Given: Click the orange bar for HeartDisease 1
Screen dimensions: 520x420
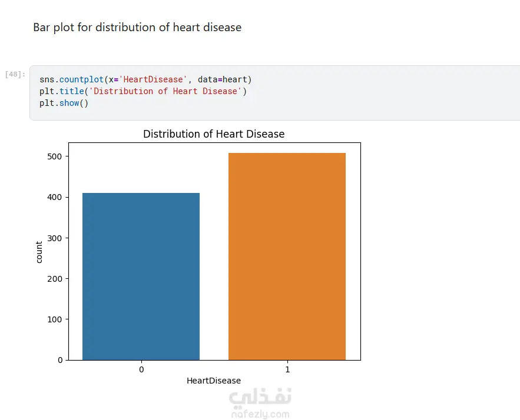Looking at the screenshot, I should tap(287, 256).
